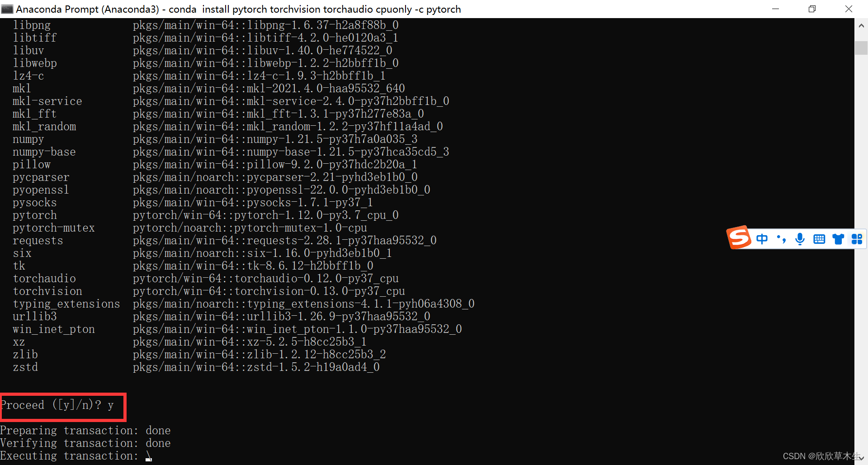Open the Sogou soft keyboard icon
Image resolution: width=868 pixels, height=465 pixels.
pos(819,239)
